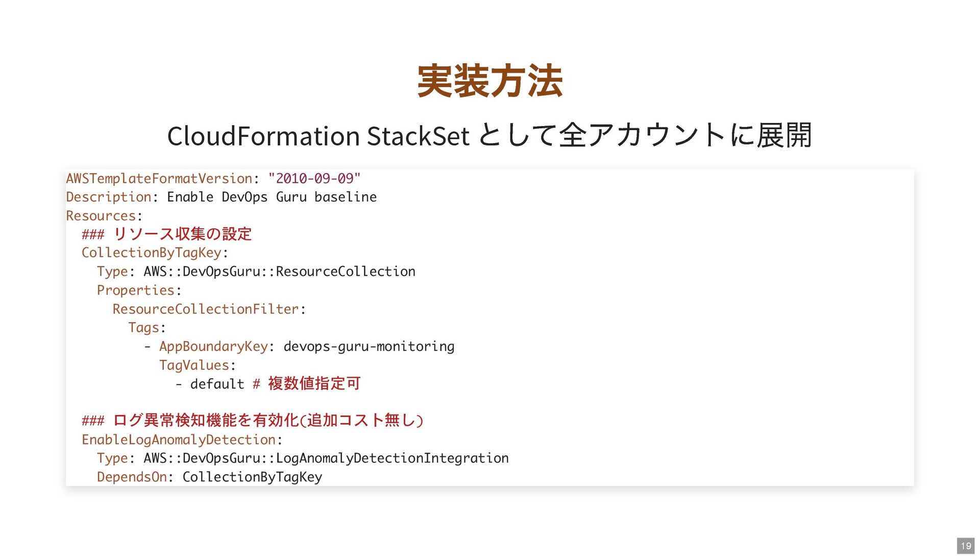
Task: Click the AWS::DevOpsGuru::ResourceCollection type value
Action: point(279,272)
